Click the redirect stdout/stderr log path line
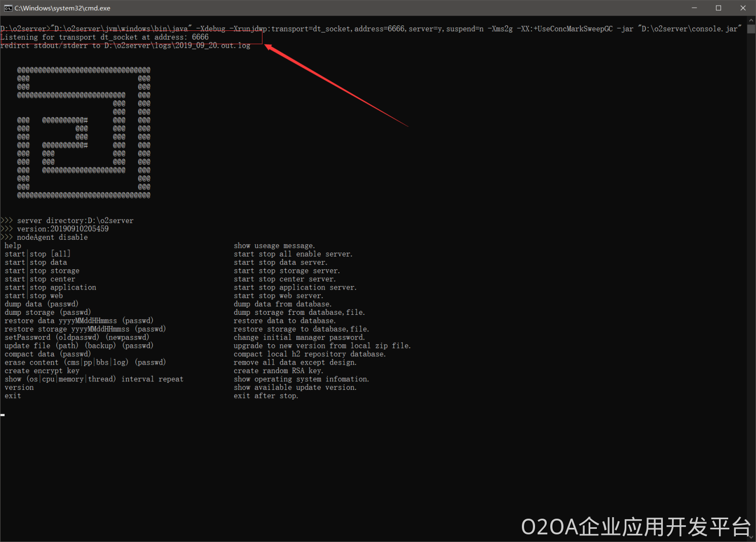Screen dimensions: 756x542 [126, 46]
